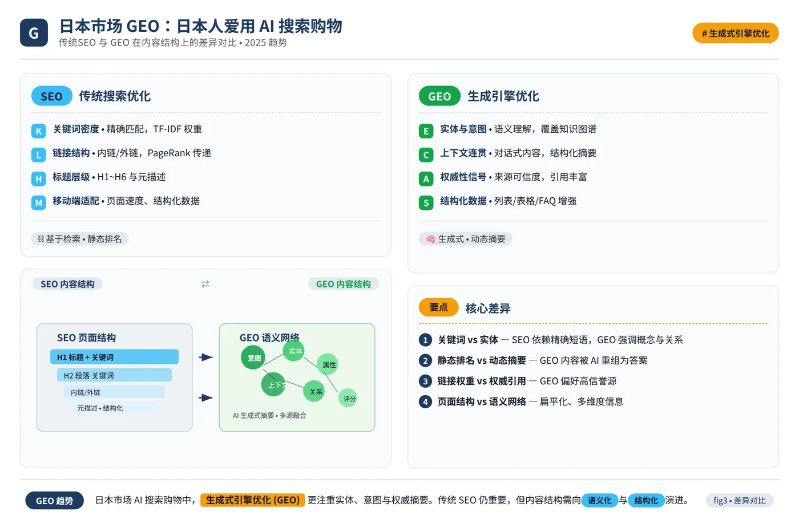799x532 pixels.
Task: Click the swap arrows icon between structure labels
Action: tap(205, 284)
